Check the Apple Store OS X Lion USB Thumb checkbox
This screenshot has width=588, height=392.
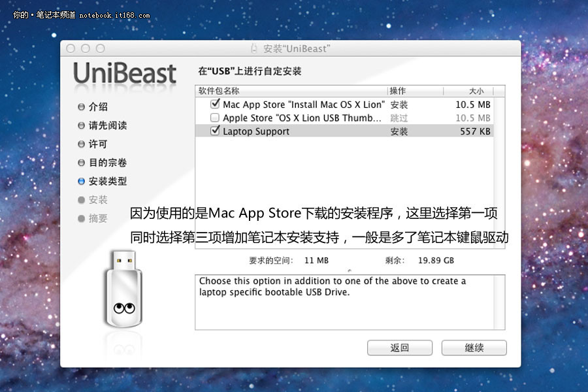pos(215,118)
